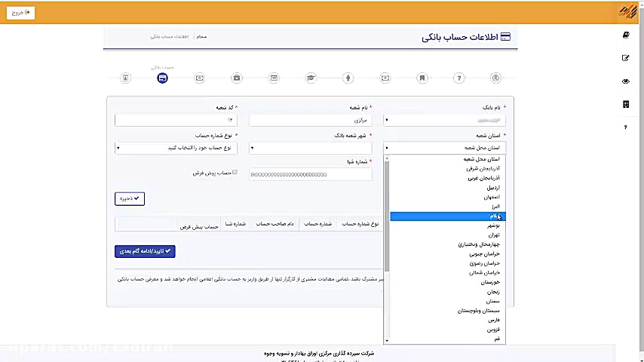Select زنجان in the province list
The height and width of the screenshot is (362, 644).
(x=448, y=292)
